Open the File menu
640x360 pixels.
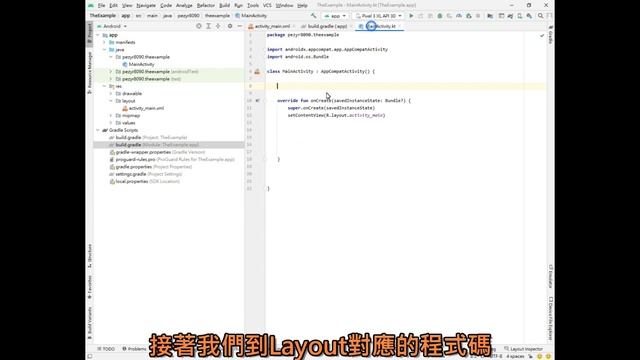(101, 5)
